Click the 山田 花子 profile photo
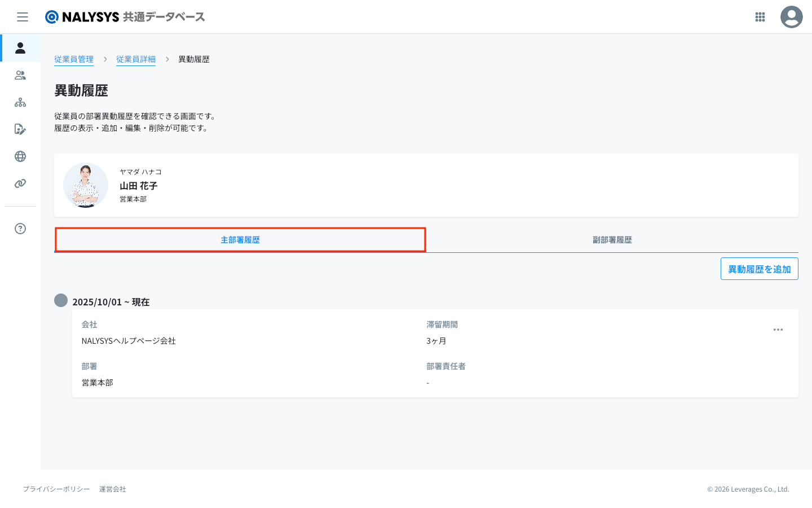The height and width of the screenshot is (508, 812). point(86,185)
